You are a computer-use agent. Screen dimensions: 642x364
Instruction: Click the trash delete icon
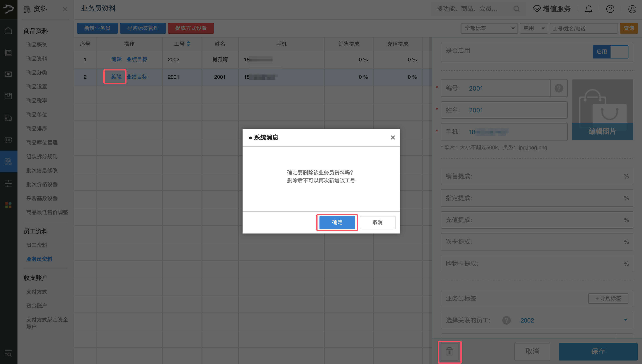[449, 352]
